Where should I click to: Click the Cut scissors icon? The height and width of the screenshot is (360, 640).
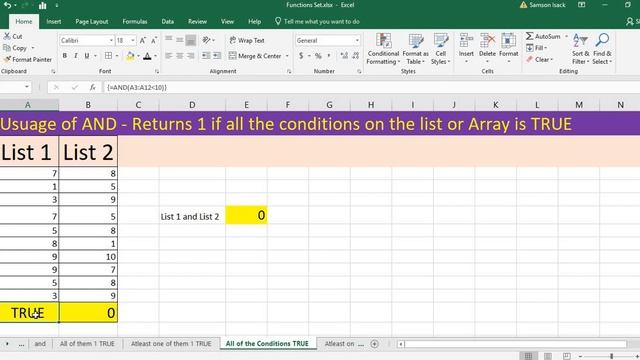(7, 36)
